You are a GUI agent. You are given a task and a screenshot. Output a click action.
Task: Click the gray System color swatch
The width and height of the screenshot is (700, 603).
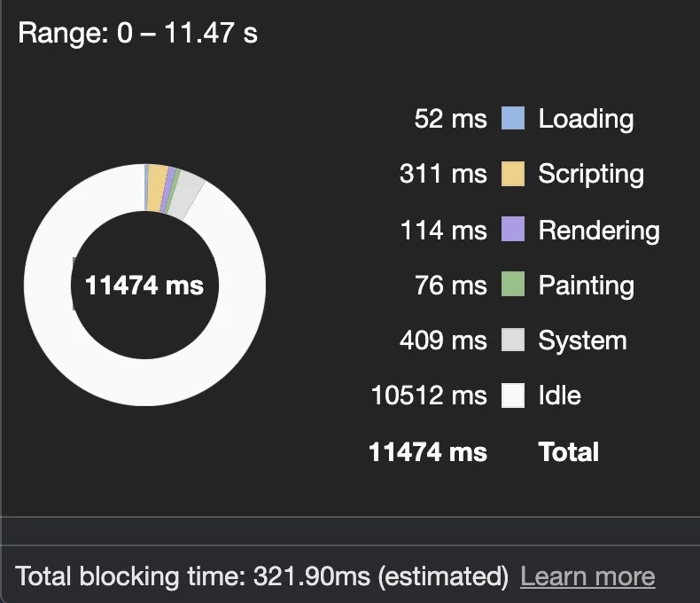click(x=513, y=341)
